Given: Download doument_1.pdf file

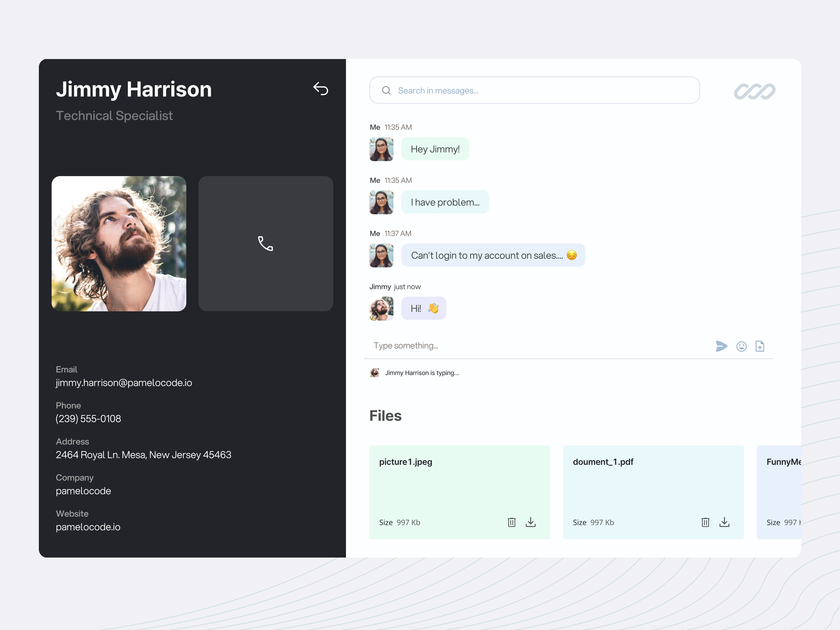Looking at the screenshot, I should tap(724, 522).
